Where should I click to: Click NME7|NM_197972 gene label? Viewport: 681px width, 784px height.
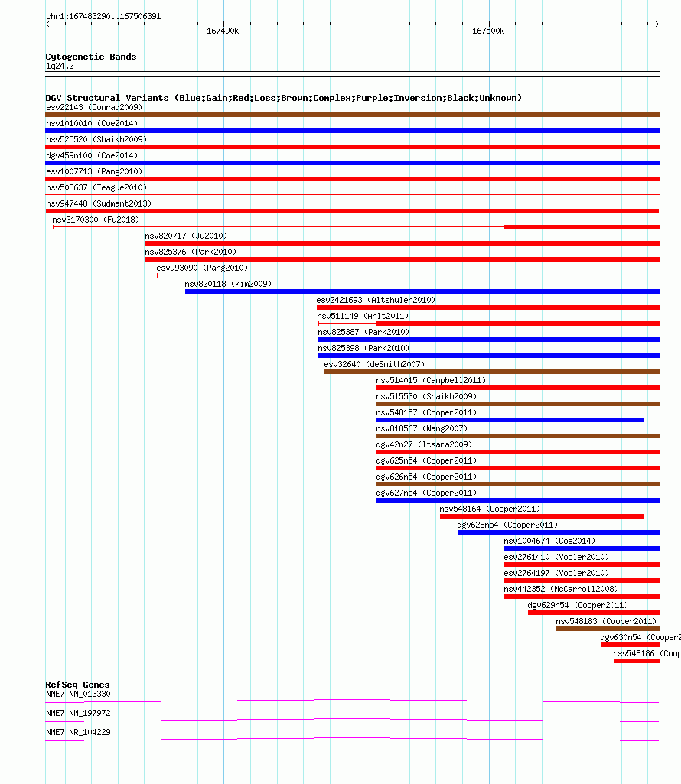(x=78, y=713)
